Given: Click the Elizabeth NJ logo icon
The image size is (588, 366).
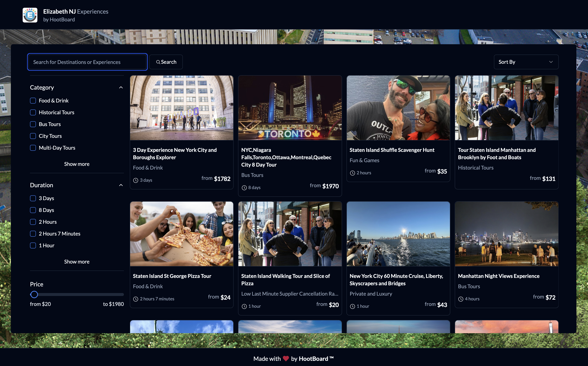Looking at the screenshot, I should (x=30, y=15).
